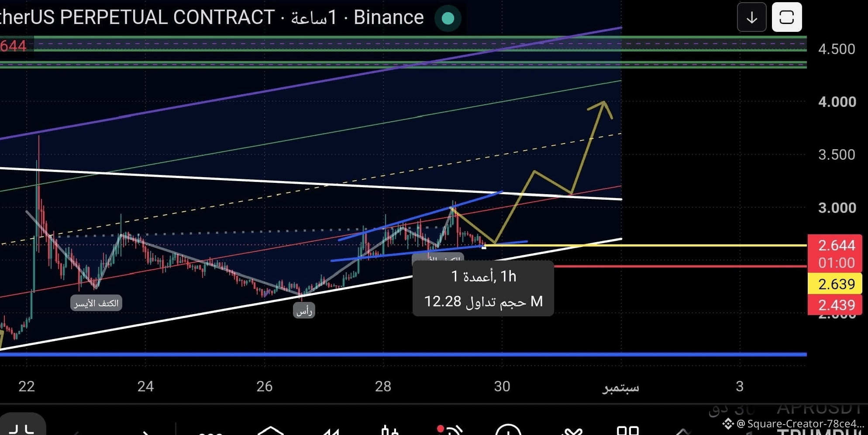
Task: Select the رأس pattern label
Action: click(304, 310)
